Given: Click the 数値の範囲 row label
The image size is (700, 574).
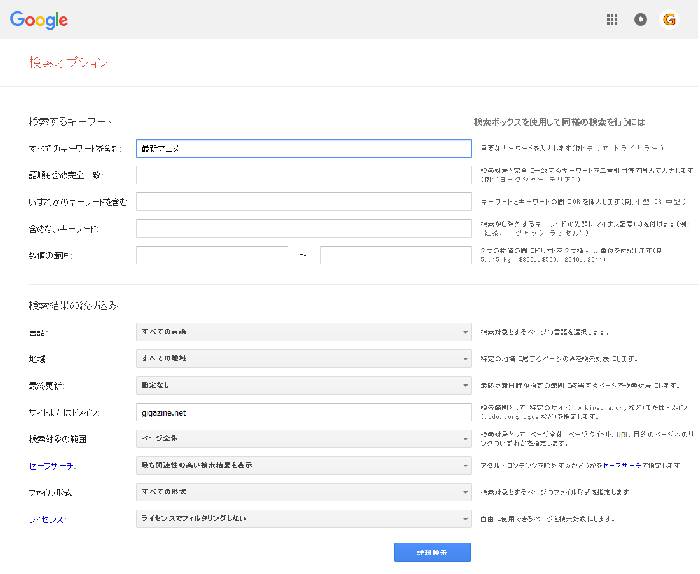Looking at the screenshot, I should pos(50,255).
